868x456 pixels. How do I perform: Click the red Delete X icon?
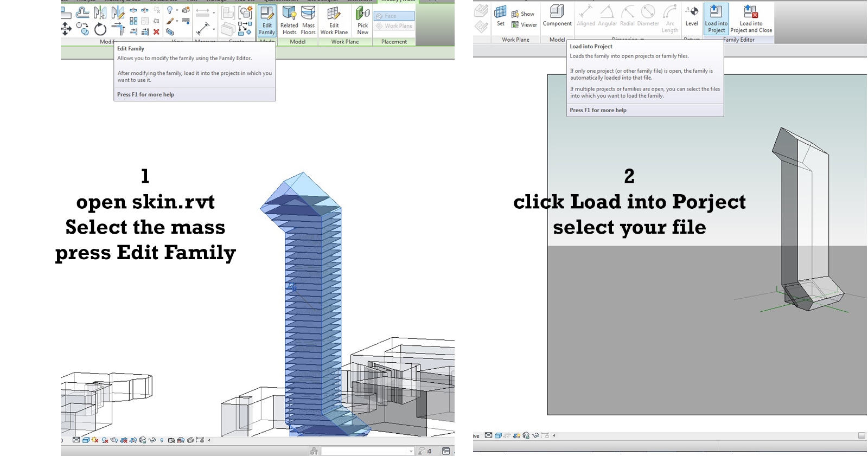coord(156,32)
